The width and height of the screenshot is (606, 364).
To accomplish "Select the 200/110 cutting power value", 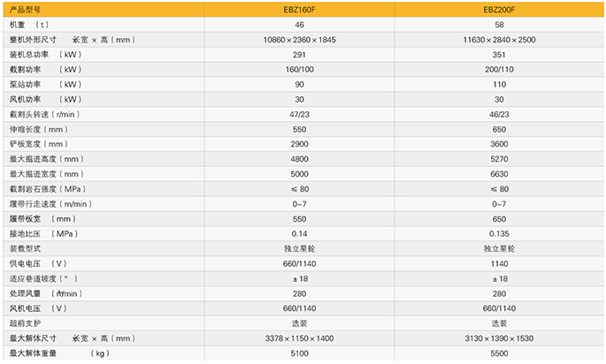I will tap(499, 70).
